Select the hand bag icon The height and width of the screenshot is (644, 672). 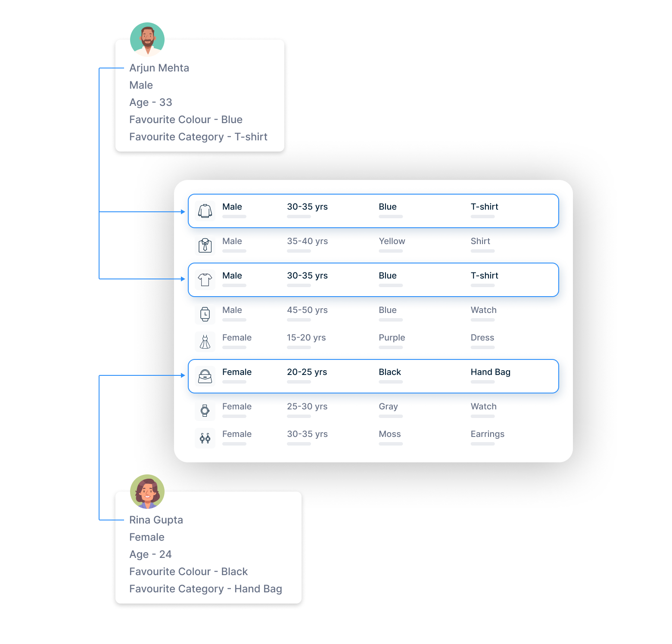point(205,376)
